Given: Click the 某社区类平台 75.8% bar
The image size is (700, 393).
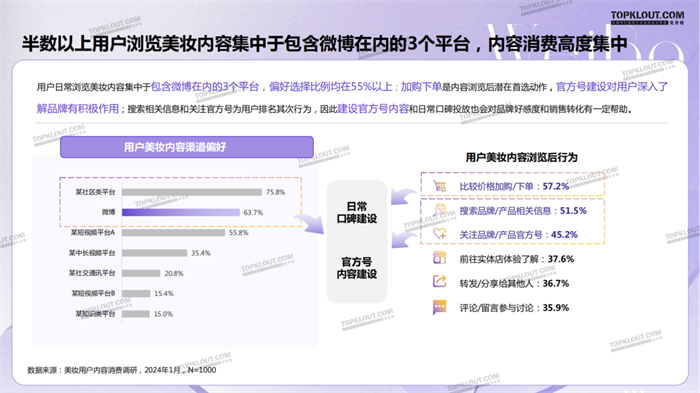Looking at the screenshot, I should point(192,192).
